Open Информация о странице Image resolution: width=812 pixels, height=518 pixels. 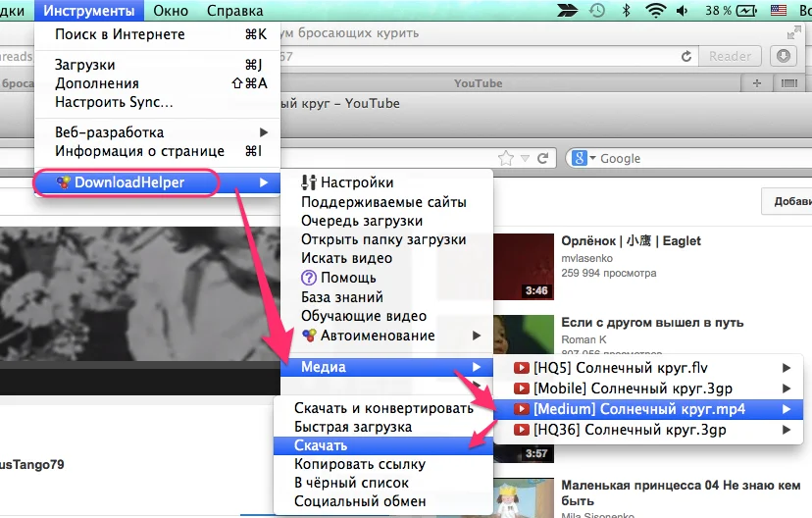pyautogui.click(x=158, y=151)
